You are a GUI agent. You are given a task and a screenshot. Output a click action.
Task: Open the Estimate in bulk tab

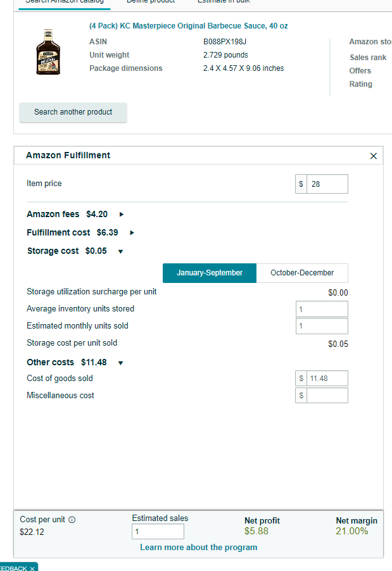pyautogui.click(x=224, y=1)
